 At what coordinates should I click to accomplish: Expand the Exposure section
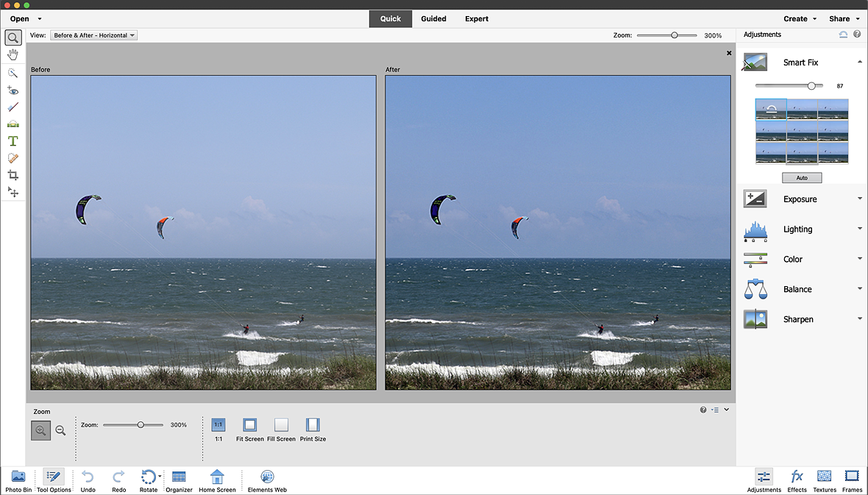(860, 199)
